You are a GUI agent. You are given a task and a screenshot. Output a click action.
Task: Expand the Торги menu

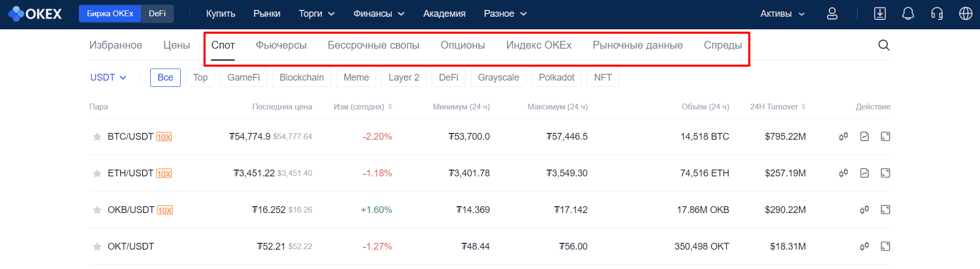[x=316, y=14]
